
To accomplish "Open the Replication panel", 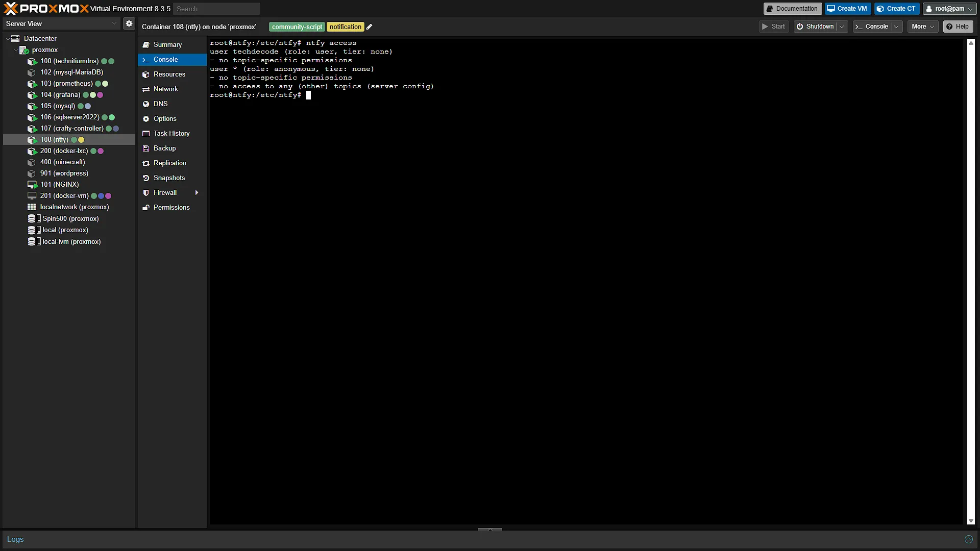I will pyautogui.click(x=172, y=163).
